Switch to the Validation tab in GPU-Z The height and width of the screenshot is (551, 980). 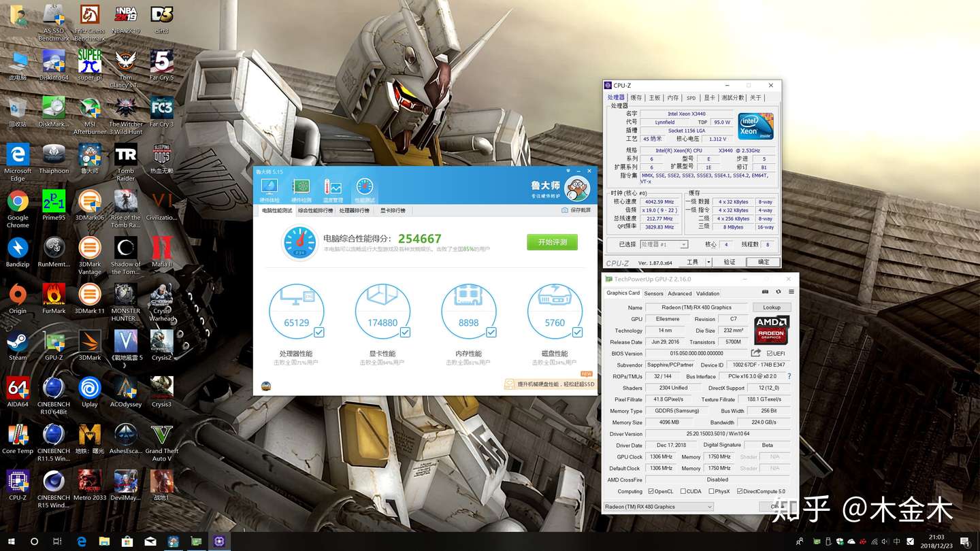point(708,294)
